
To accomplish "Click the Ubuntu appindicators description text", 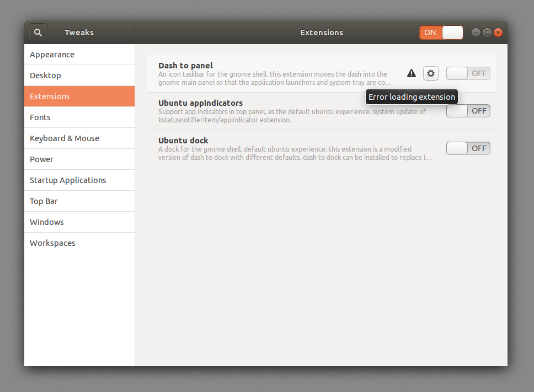I will [292, 116].
